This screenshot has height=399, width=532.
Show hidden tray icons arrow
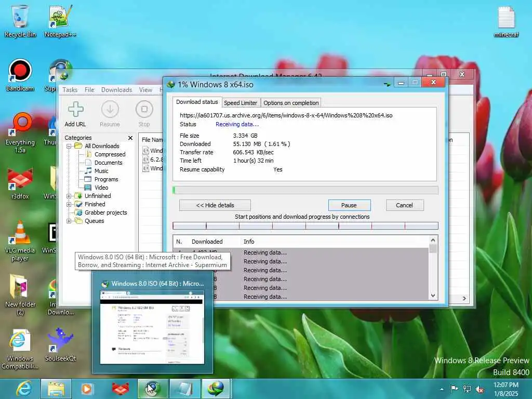point(442,389)
